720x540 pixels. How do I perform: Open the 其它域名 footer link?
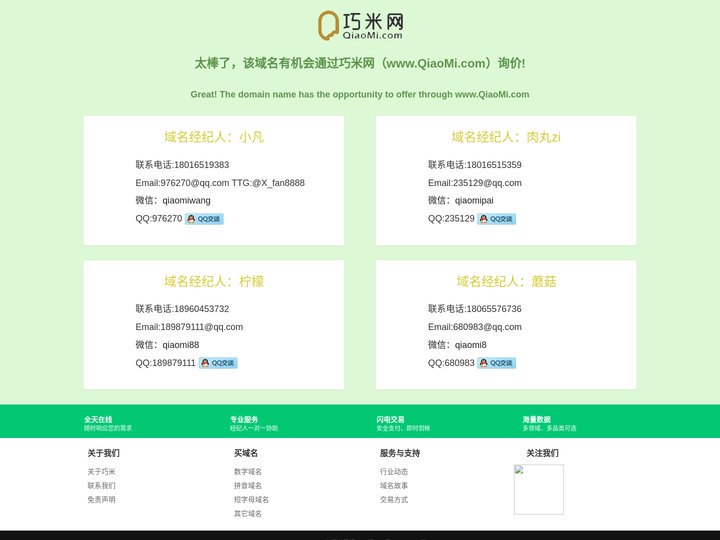(248, 514)
